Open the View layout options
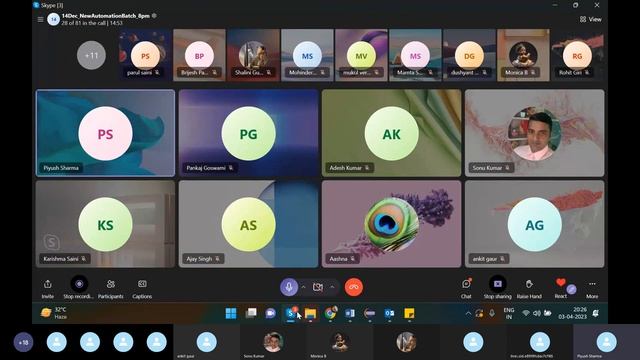 [x=591, y=19]
